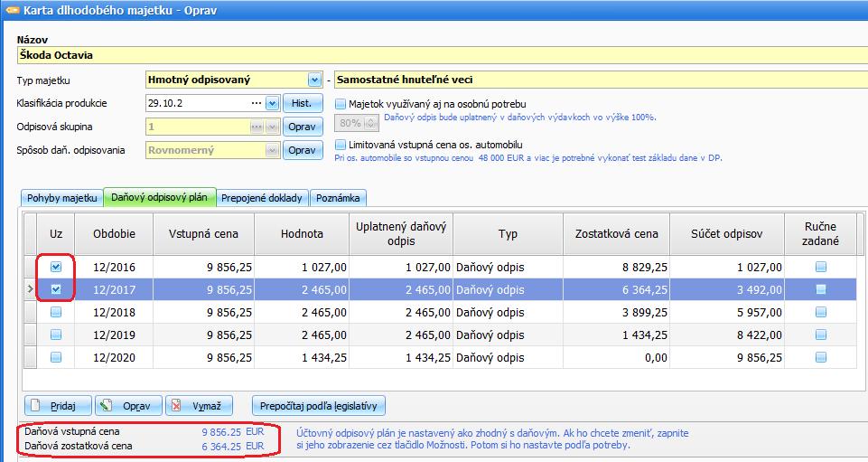Viewport: 868px width, 462px height.
Task: Click the Uplatnený daňový odpis header
Action: click(x=401, y=234)
